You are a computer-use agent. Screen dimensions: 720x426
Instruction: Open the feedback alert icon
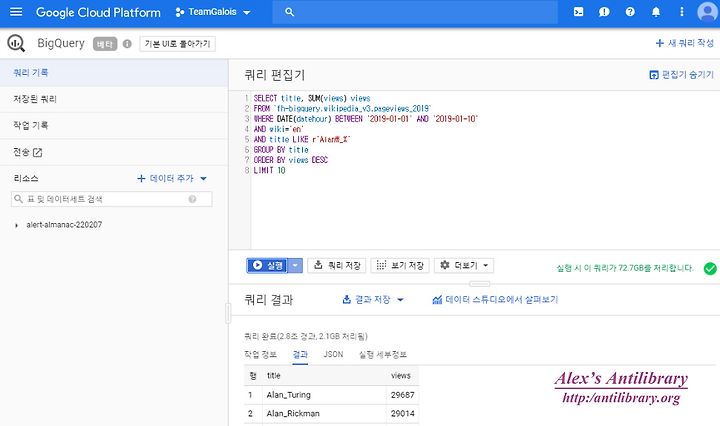pyautogui.click(x=604, y=12)
